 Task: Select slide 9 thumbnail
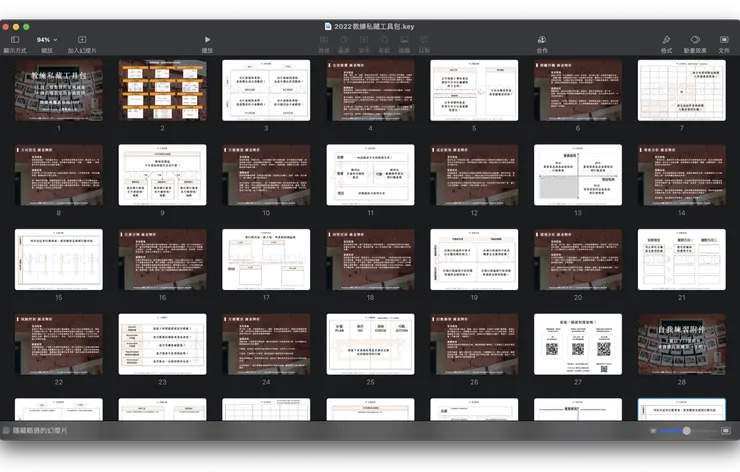point(162,175)
